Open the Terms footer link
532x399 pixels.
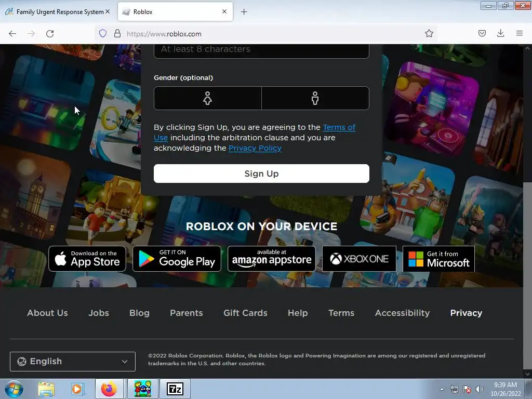(x=341, y=313)
